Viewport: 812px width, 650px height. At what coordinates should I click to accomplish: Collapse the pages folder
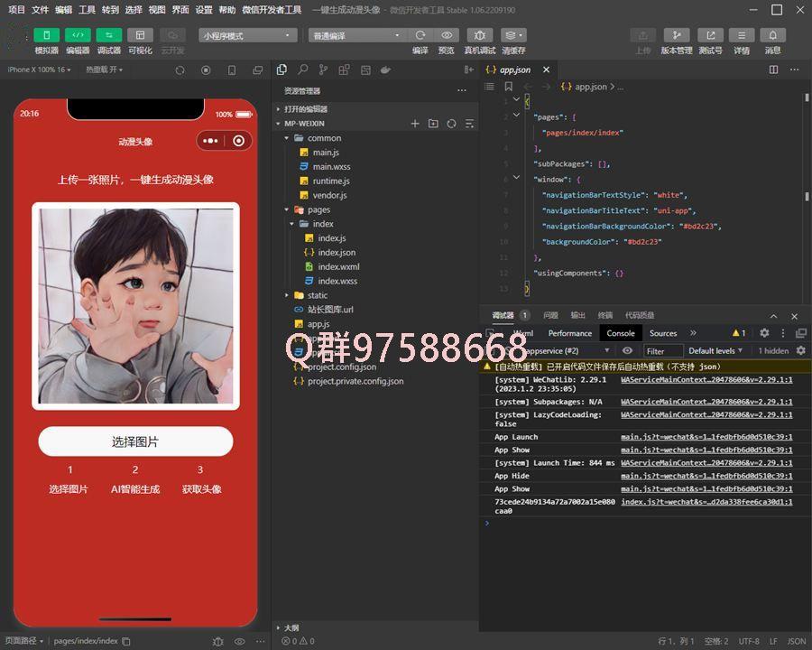(286, 209)
